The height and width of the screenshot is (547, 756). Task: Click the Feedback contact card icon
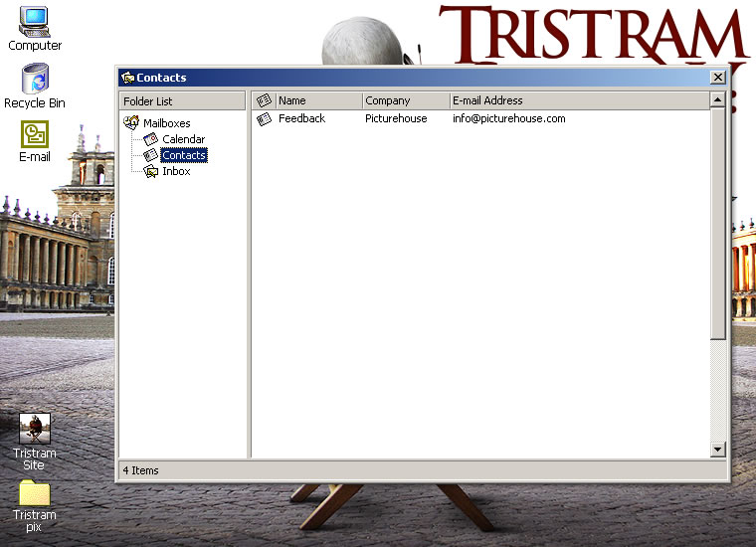[264, 118]
